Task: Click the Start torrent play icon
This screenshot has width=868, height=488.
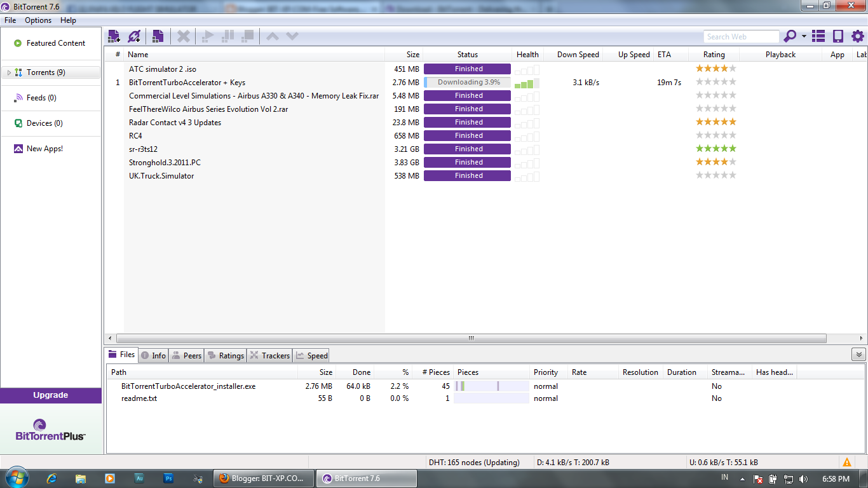Action: pos(207,36)
